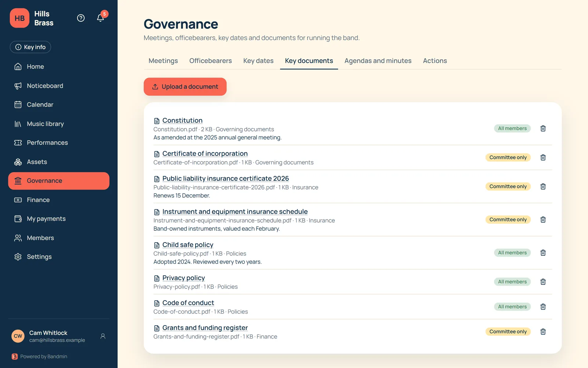Open Grants and funding register link

click(205, 328)
